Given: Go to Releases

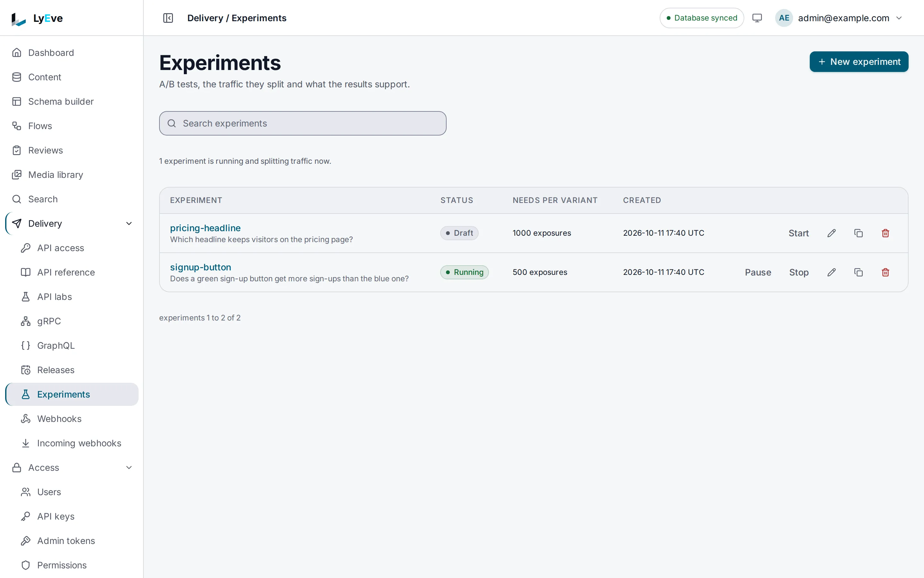Looking at the screenshot, I should tap(72, 370).
